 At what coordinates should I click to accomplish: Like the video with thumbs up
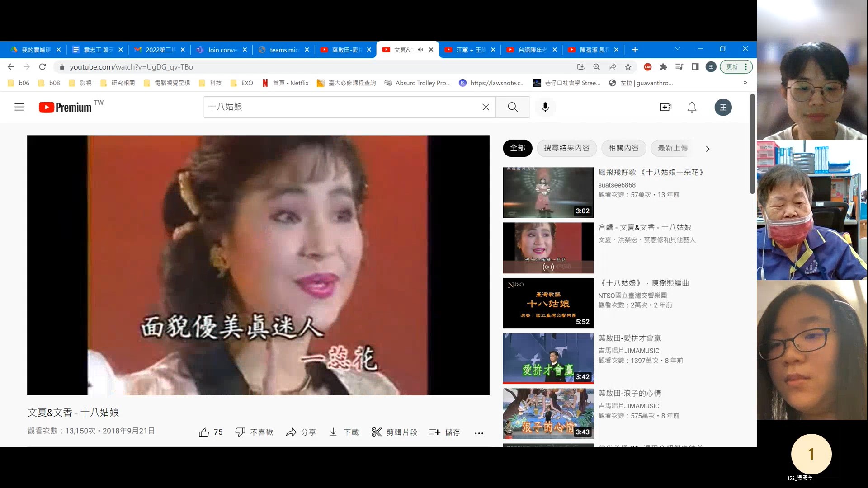click(x=211, y=432)
